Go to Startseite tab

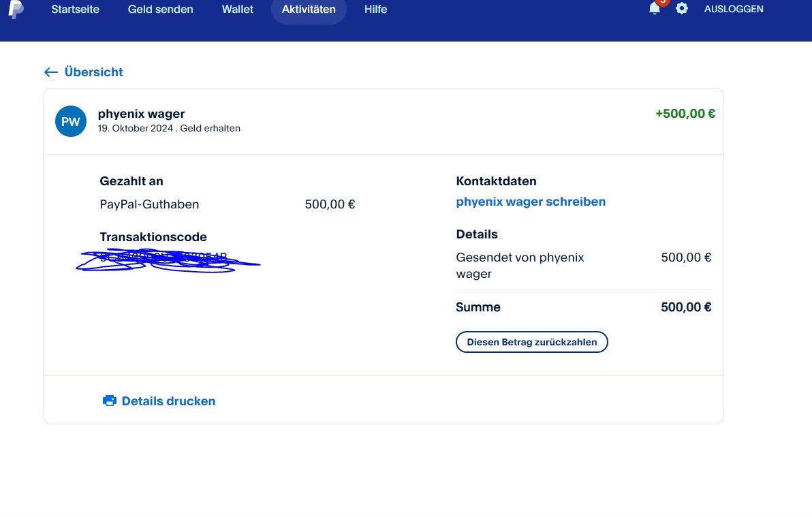75,10
